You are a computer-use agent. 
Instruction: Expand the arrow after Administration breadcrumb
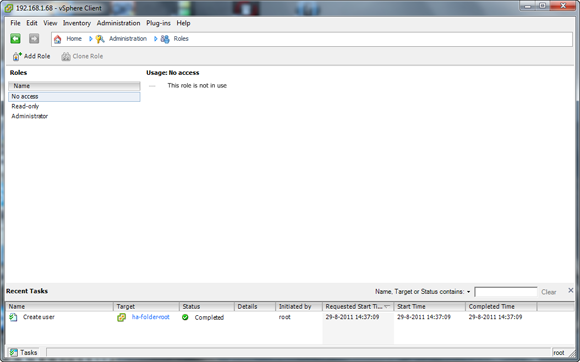click(x=156, y=38)
